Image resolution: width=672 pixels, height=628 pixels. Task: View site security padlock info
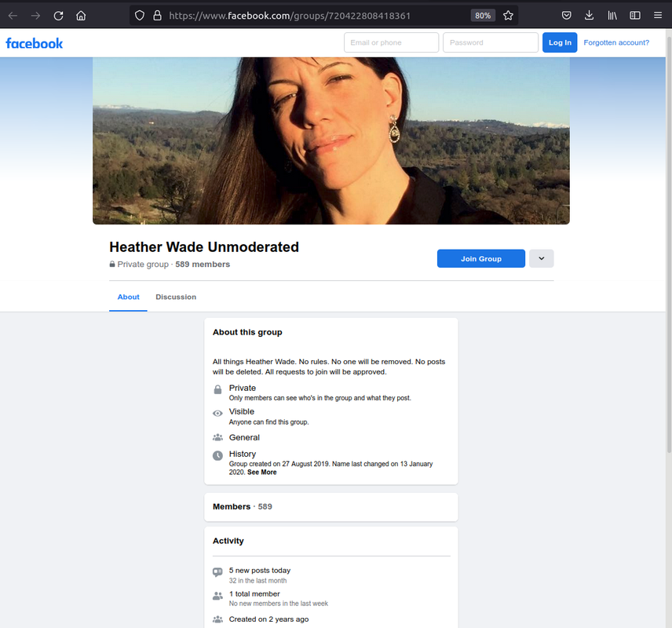[157, 16]
